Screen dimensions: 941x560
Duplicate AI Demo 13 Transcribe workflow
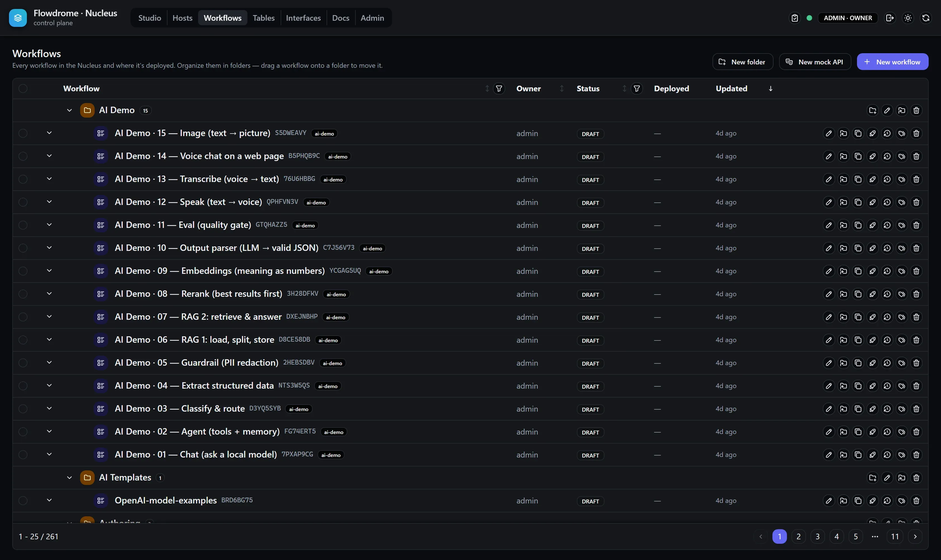click(x=858, y=179)
